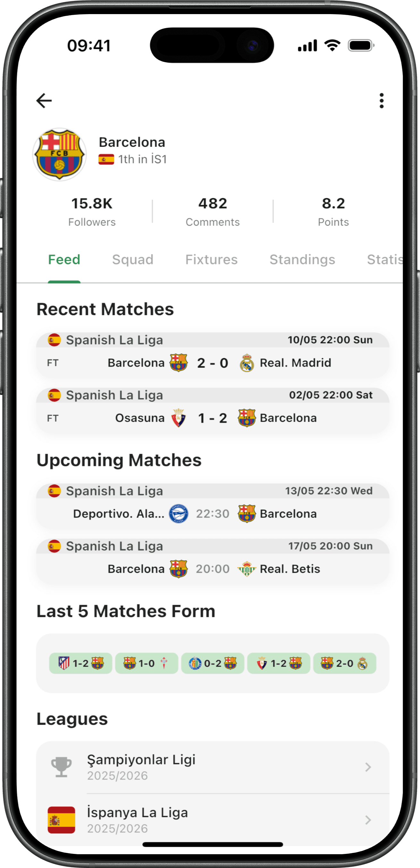Open the 15.8K Followers count

pos(92,212)
